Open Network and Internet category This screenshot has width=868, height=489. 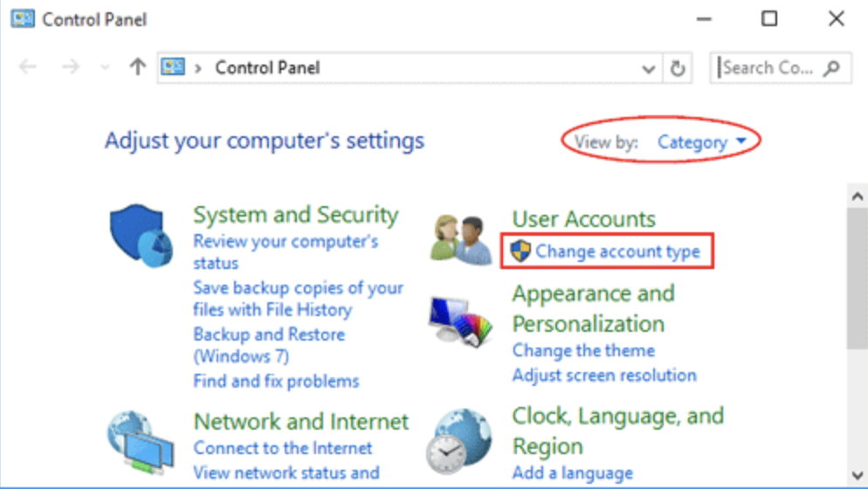point(301,422)
